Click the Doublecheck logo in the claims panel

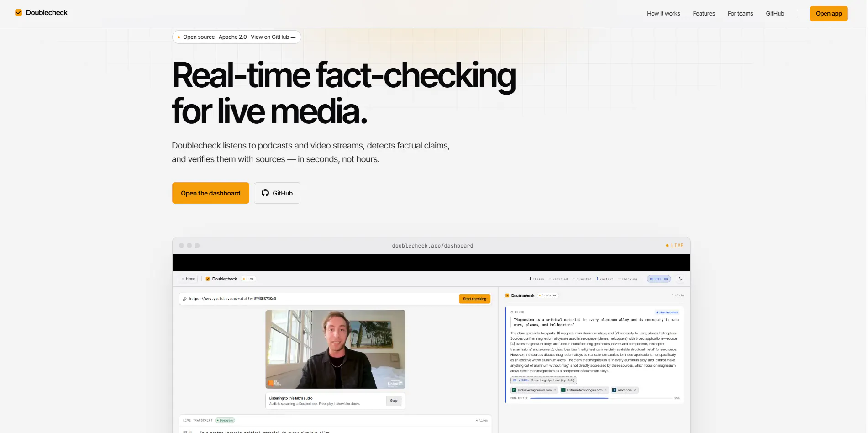coord(520,296)
